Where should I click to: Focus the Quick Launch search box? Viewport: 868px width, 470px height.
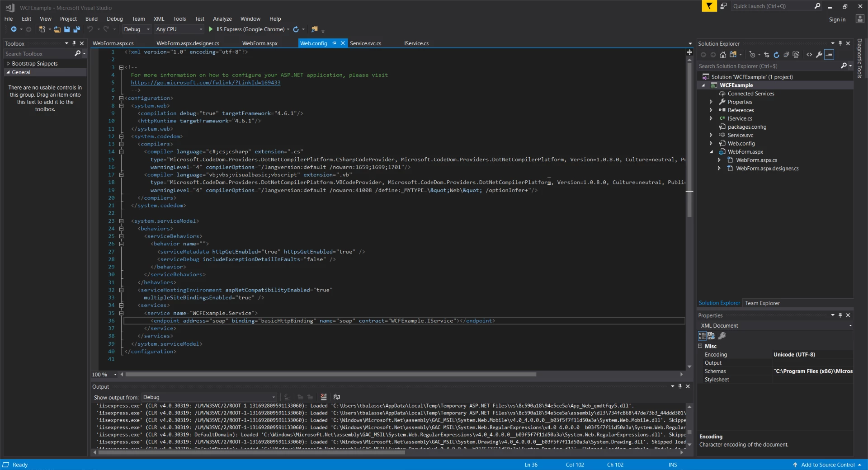point(772,6)
